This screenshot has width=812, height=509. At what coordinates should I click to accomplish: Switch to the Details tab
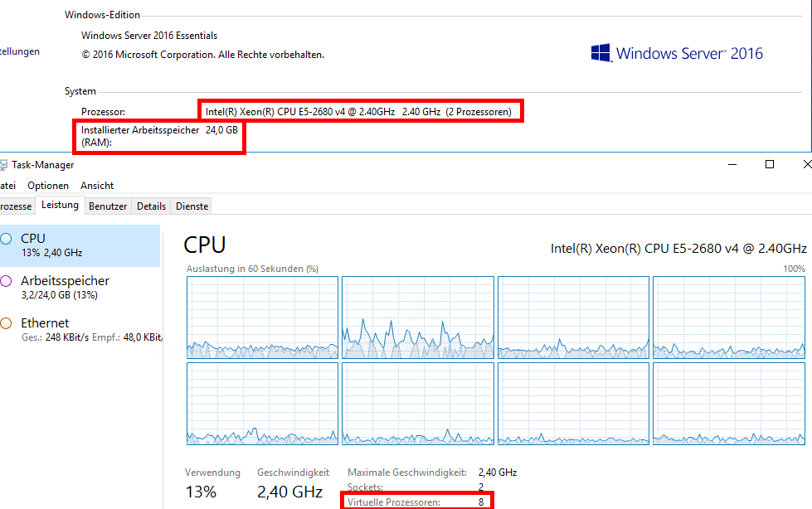tap(151, 206)
